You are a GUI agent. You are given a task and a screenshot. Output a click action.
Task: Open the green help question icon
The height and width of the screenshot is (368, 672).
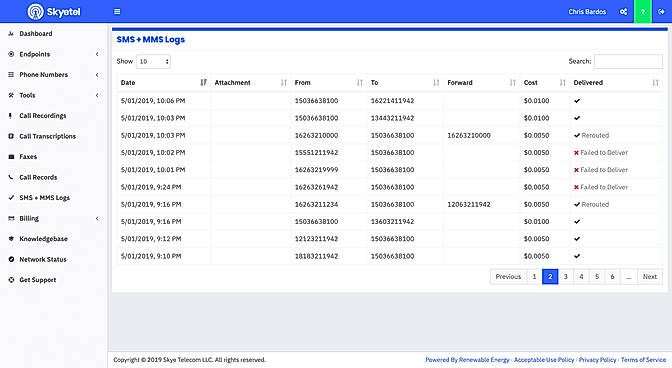pos(643,12)
